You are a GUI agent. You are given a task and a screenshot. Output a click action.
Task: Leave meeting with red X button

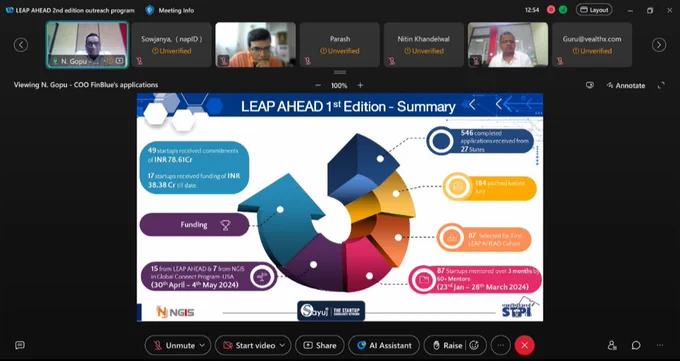[x=524, y=345]
